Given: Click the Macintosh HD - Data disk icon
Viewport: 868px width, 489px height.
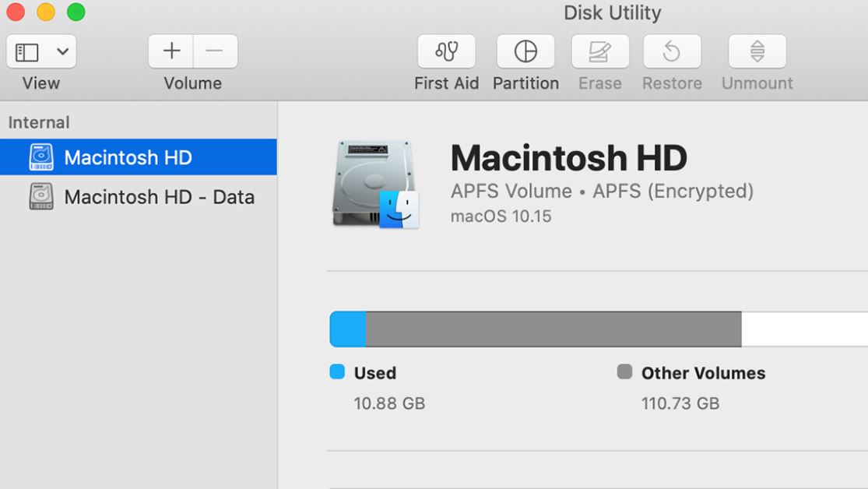Looking at the screenshot, I should coord(41,196).
